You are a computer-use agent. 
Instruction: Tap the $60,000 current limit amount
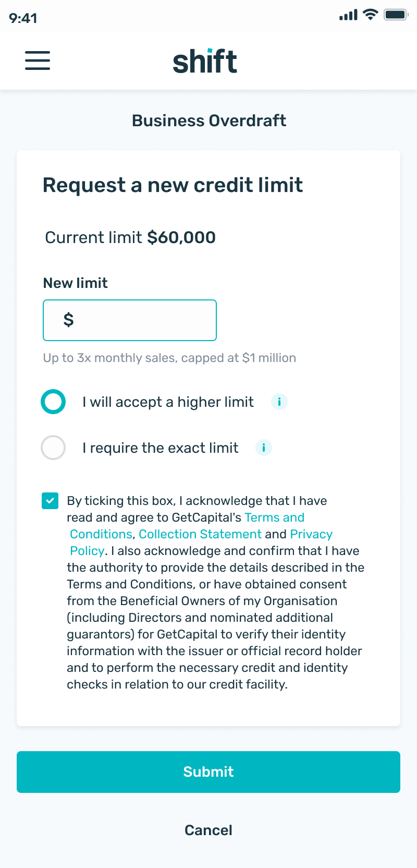[181, 237]
